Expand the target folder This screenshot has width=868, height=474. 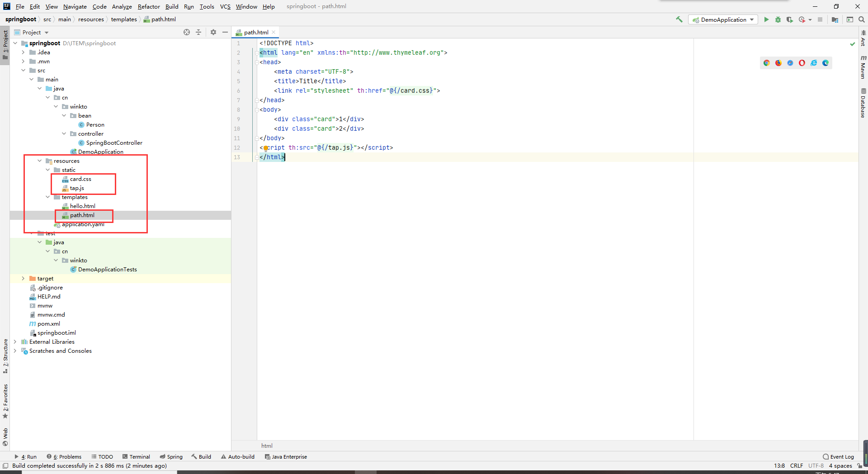(23, 279)
